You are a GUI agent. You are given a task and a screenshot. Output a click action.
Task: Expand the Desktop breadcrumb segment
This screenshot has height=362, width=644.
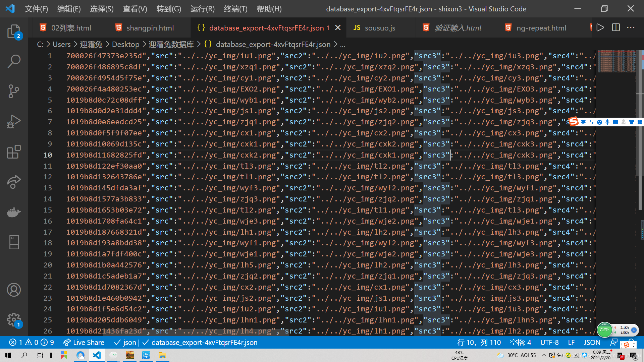coord(125,45)
